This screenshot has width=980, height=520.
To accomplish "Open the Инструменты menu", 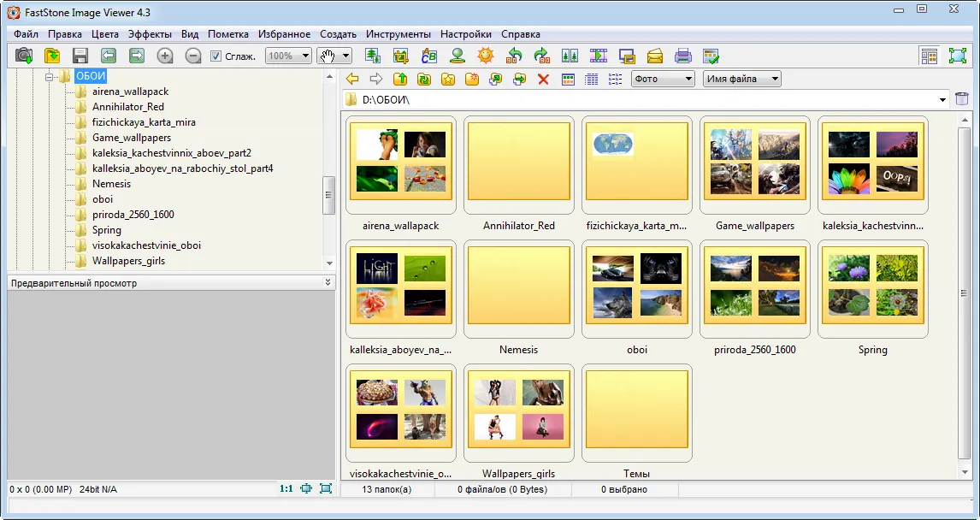I will coord(398,34).
